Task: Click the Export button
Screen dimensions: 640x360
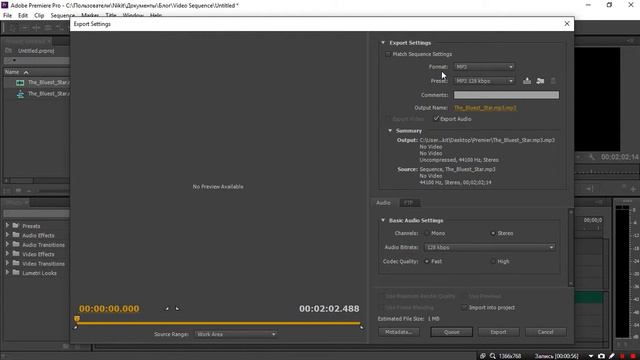Action: [498, 332]
